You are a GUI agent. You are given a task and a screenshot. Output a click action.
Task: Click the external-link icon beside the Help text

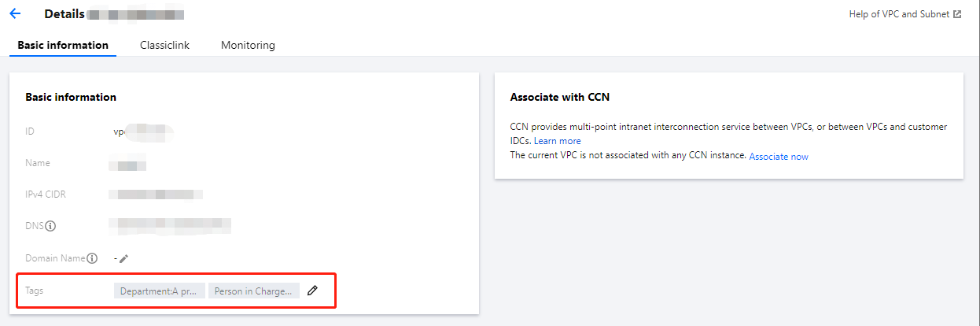coord(957,14)
